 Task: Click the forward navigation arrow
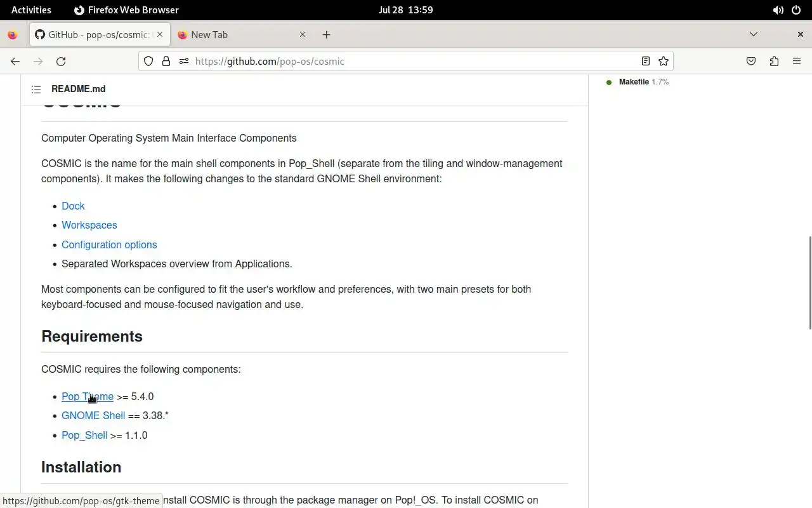(x=38, y=62)
